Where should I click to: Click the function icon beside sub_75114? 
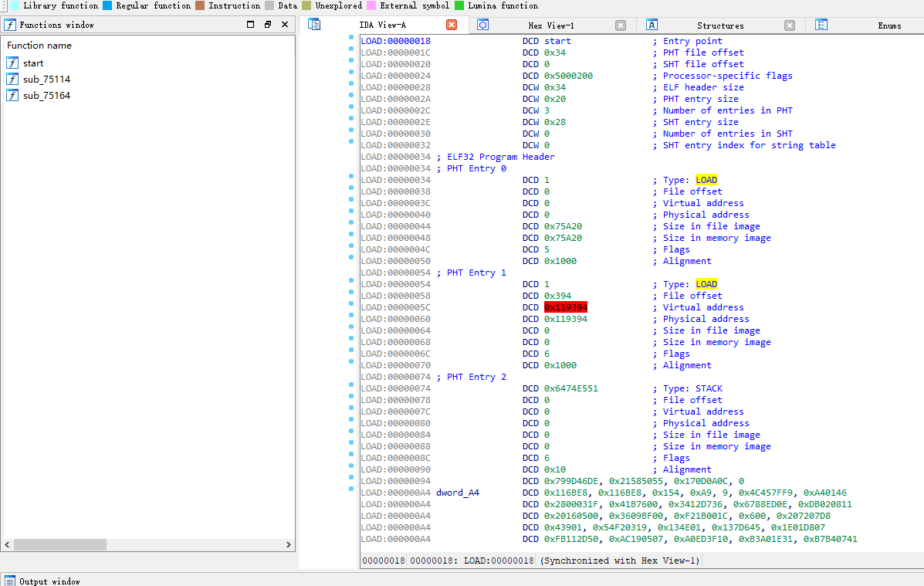pyautogui.click(x=12, y=80)
